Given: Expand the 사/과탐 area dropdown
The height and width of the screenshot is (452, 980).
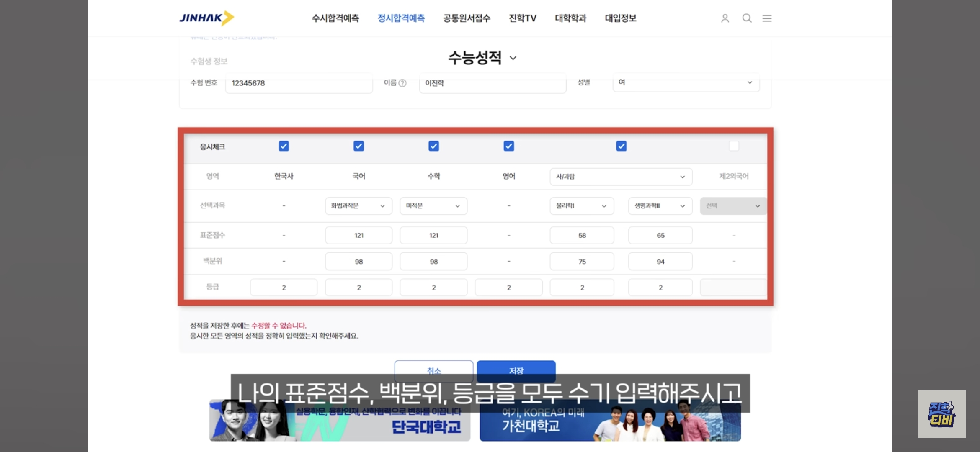Looking at the screenshot, I should click(621, 177).
